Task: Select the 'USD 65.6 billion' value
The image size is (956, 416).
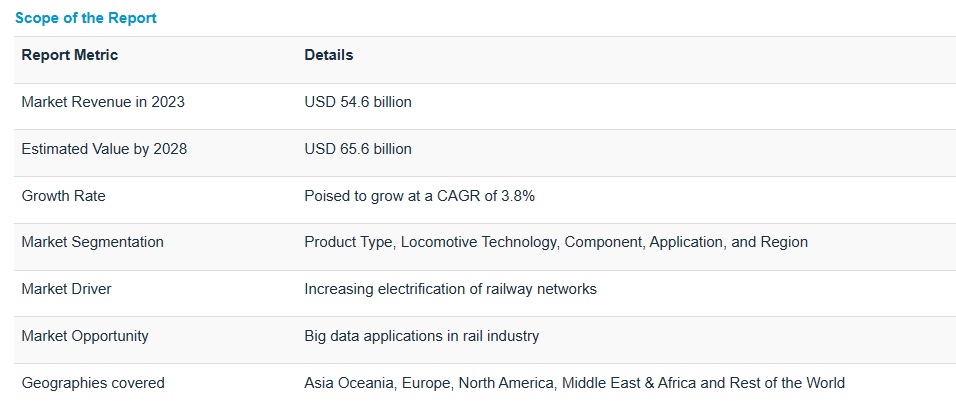Action: point(358,149)
